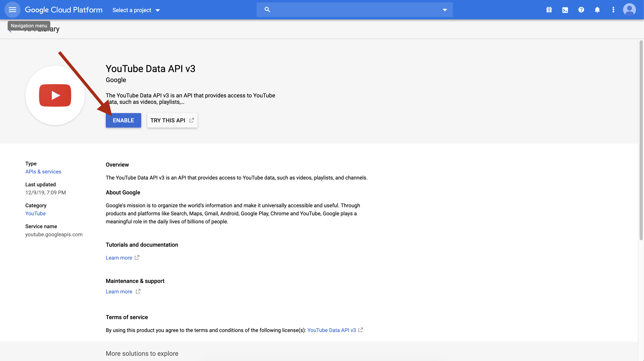Screen dimensions: 644x361
Task: Click inside the search input field
Action: 350,9
